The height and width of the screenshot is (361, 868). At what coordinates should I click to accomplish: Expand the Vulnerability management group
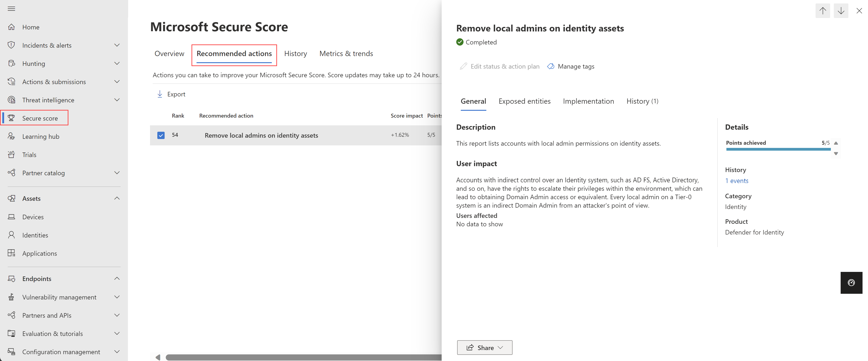pyautogui.click(x=117, y=297)
